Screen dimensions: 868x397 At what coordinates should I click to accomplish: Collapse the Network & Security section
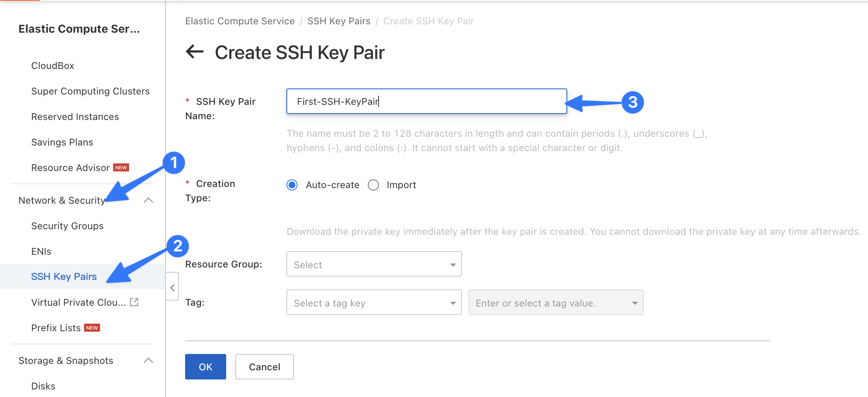[148, 200]
